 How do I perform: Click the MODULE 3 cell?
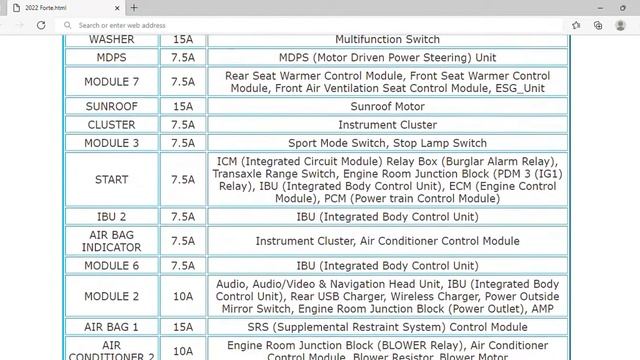111,143
